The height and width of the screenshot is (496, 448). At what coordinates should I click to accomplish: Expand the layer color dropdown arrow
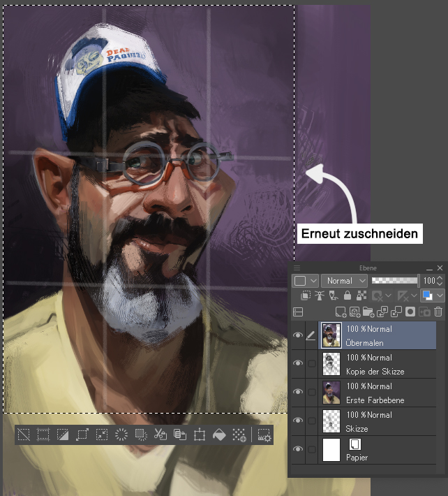point(440,296)
